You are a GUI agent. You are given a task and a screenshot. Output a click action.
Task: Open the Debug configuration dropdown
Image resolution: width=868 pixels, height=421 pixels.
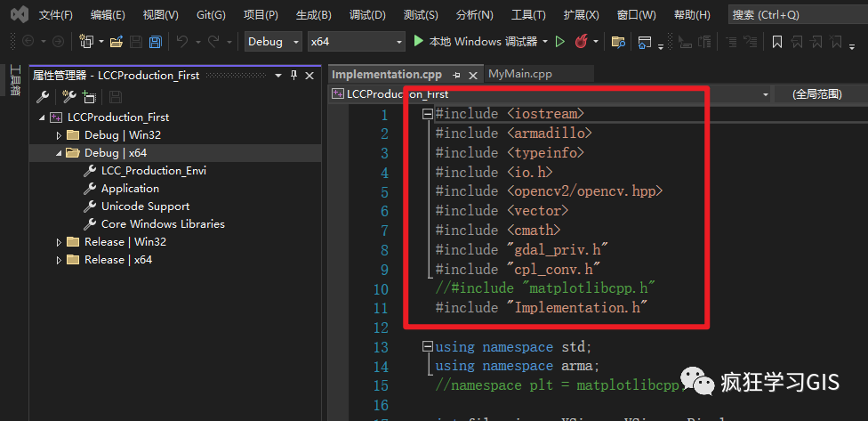[x=273, y=42]
